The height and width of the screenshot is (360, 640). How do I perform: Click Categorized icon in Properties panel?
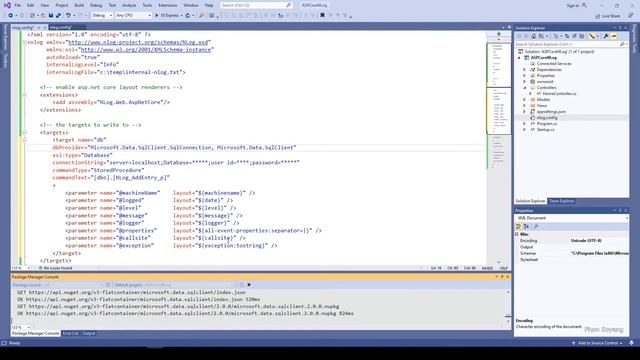[518, 227]
